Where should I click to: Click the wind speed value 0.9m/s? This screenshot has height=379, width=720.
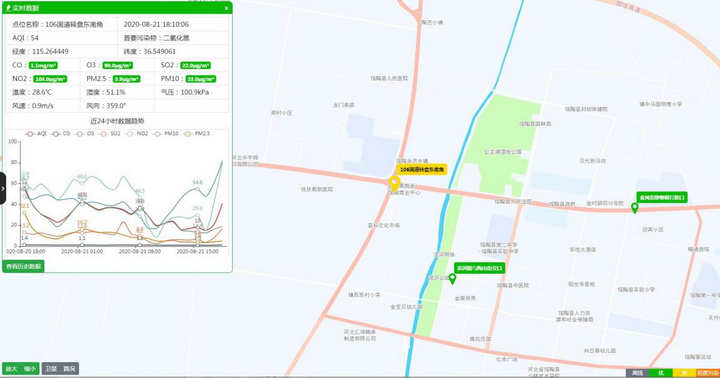pos(42,106)
